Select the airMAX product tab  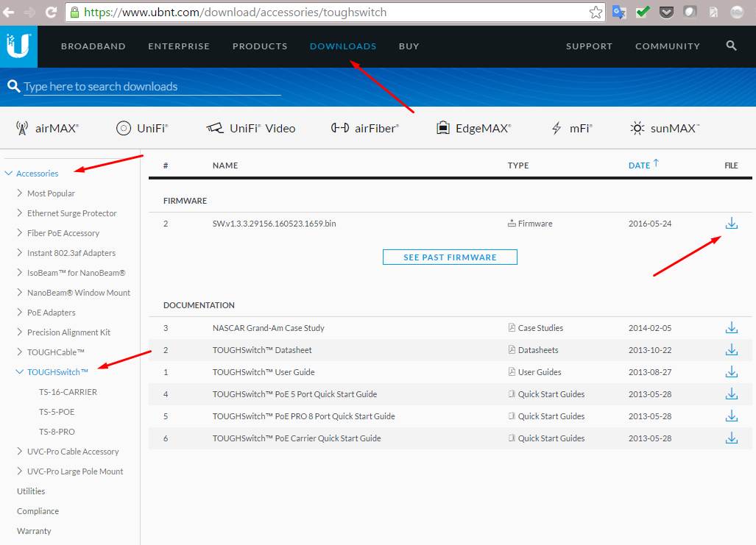[x=48, y=128]
